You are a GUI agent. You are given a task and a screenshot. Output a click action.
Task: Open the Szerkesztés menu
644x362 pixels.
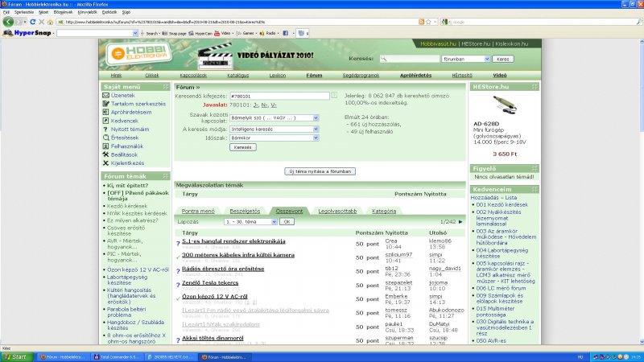coord(24,12)
